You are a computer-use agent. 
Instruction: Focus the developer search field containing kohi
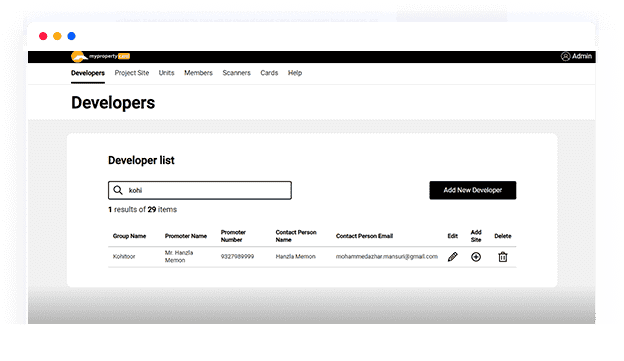pos(200,190)
